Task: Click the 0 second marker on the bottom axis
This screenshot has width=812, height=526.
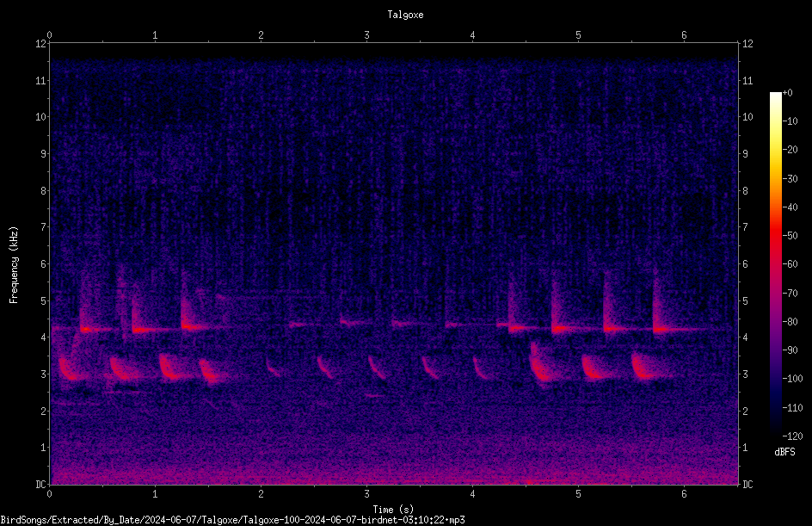Action: pyautogui.click(x=49, y=494)
